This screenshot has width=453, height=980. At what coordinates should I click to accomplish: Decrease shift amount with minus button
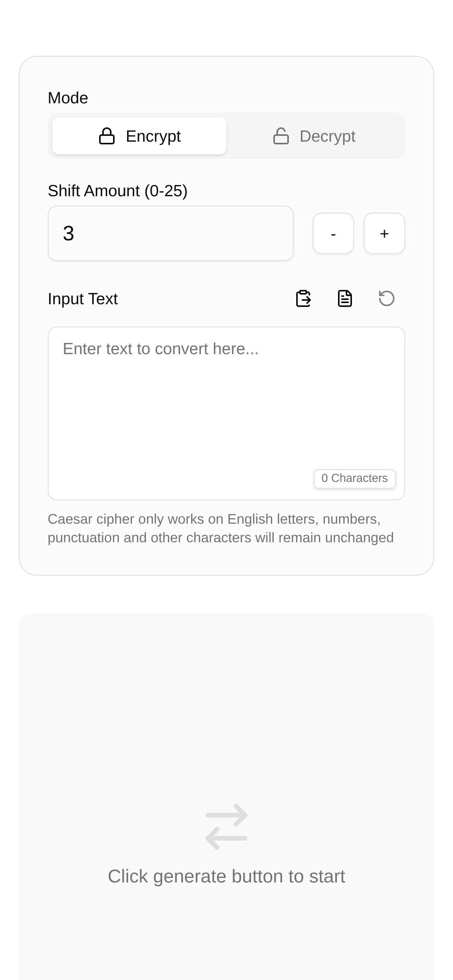point(333,233)
